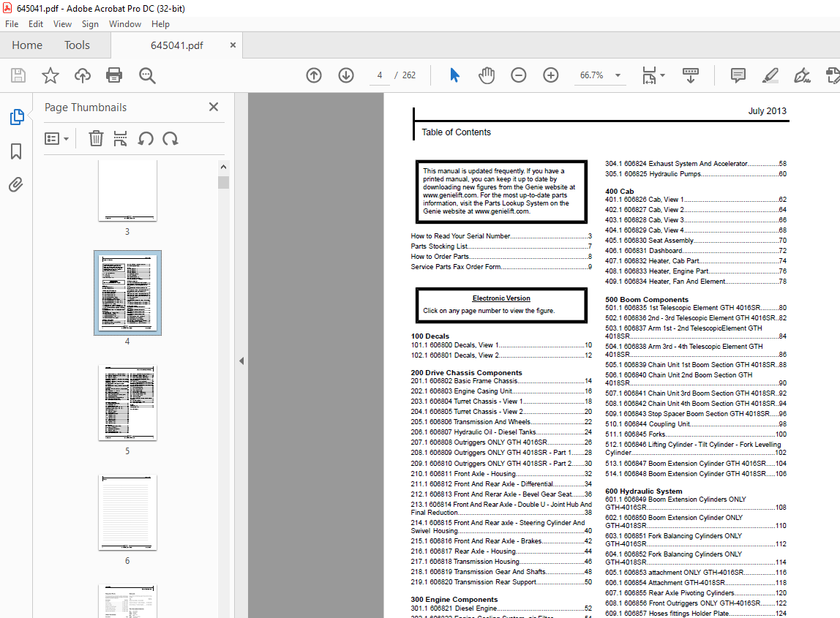Collapse the navigation pane arrow
Viewport: 840px width, 618px height.
pos(241,361)
